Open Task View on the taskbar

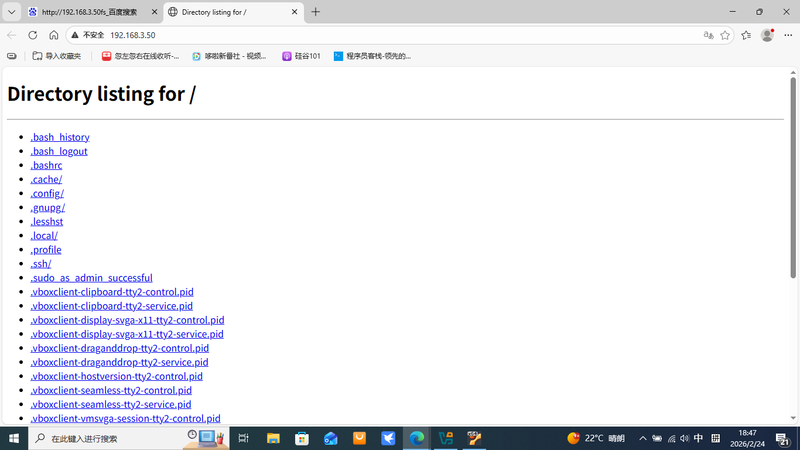coord(243,438)
